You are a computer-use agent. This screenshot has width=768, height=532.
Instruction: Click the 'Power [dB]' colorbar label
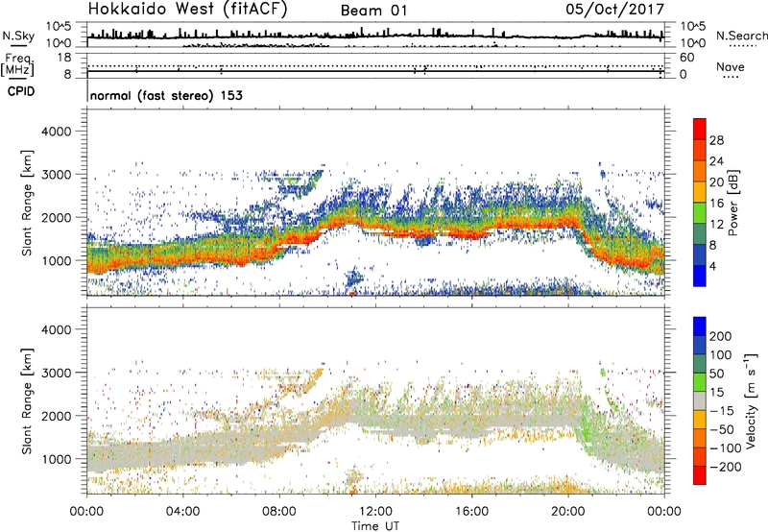click(732, 203)
